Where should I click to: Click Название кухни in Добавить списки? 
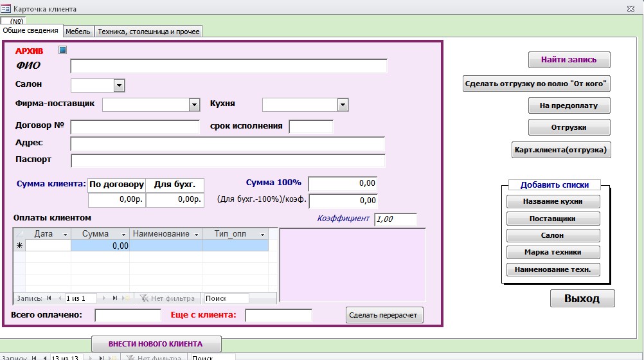point(553,201)
